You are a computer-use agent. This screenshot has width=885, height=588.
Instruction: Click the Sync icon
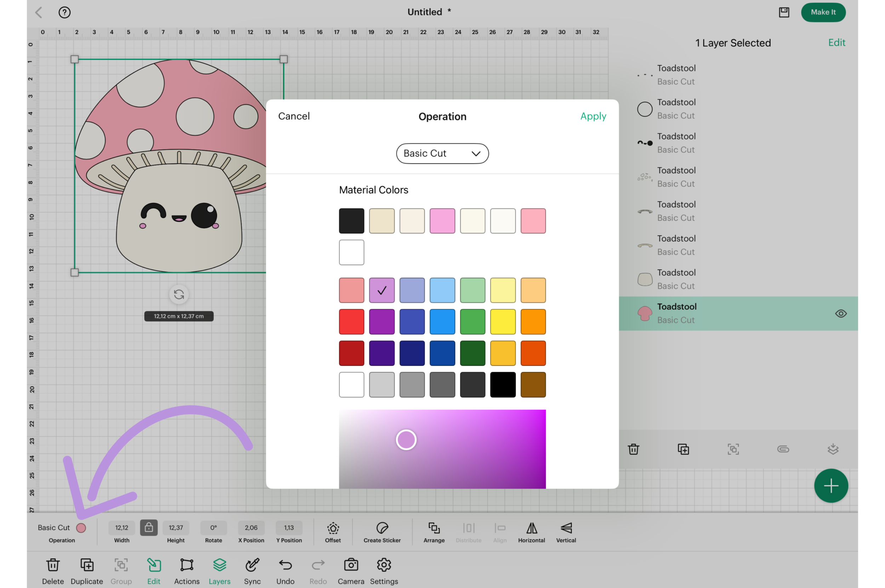tap(252, 565)
